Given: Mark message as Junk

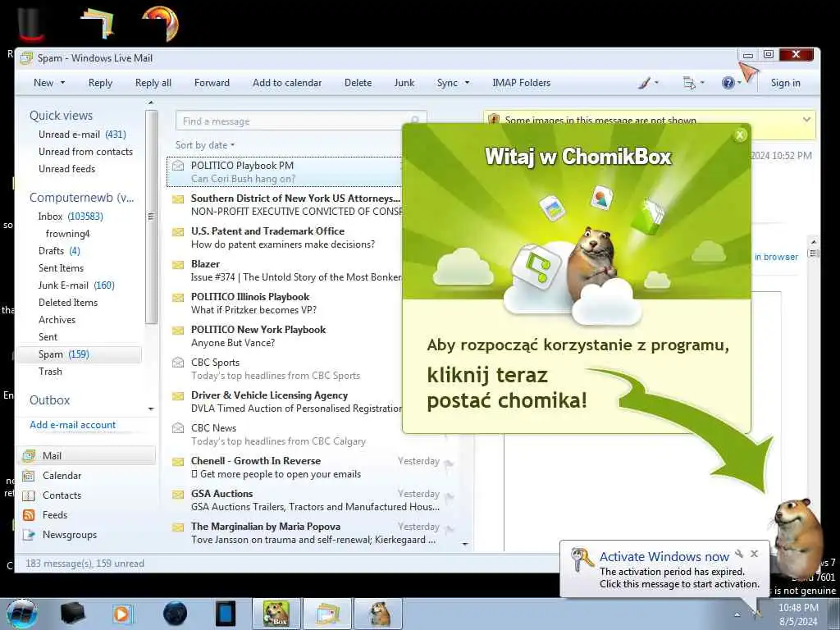Looking at the screenshot, I should point(404,83).
